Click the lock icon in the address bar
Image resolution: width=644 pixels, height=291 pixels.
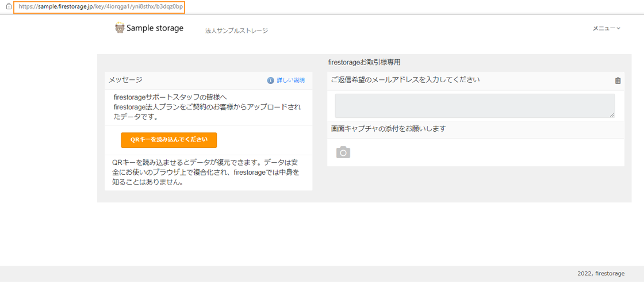click(x=9, y=6)
